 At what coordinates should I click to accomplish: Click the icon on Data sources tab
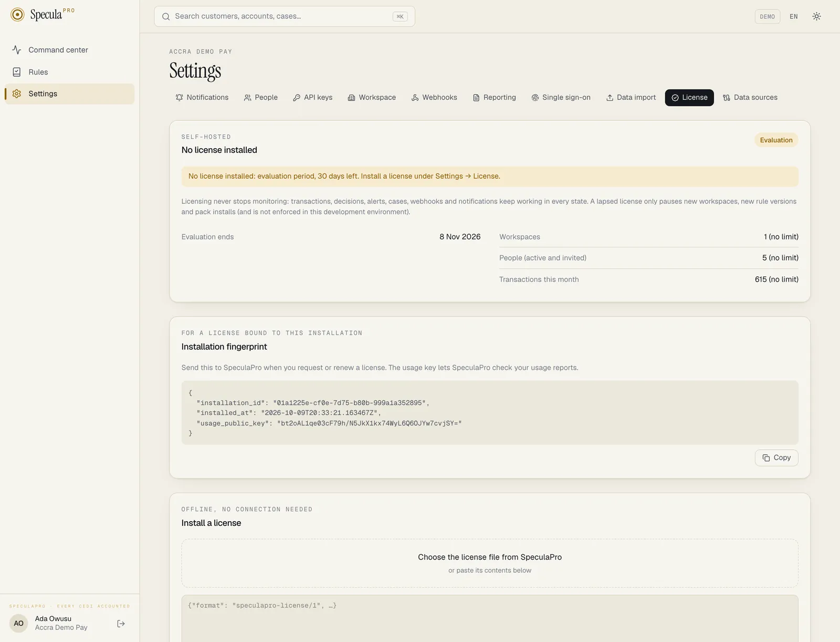click(x=727, y=98)
